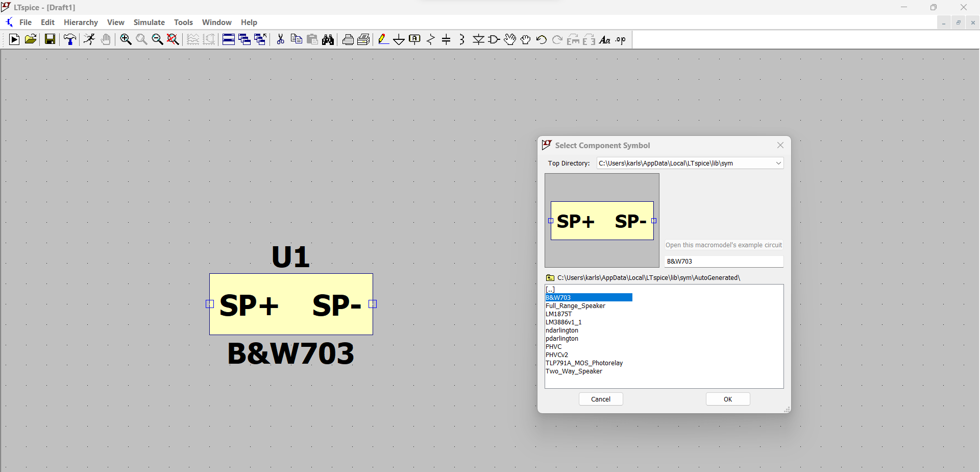
Task: Select pdarlington in the component list
Action: pos(562,339)
